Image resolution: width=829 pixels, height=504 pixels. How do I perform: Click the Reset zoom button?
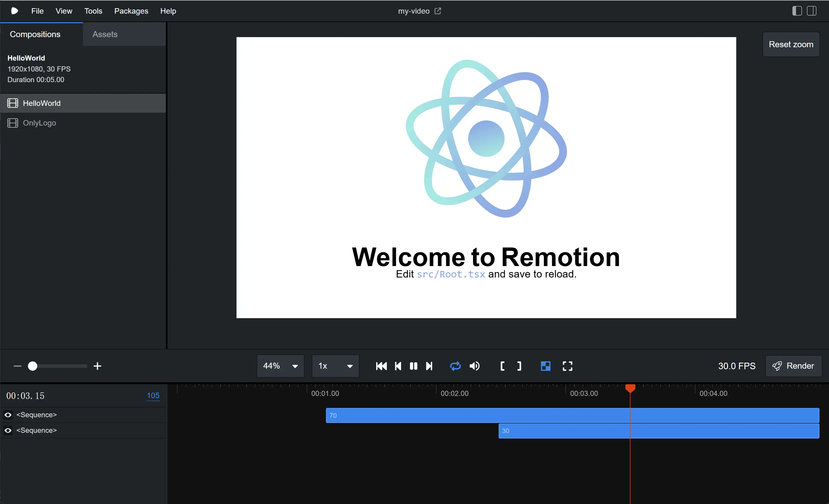pos(791,44)
